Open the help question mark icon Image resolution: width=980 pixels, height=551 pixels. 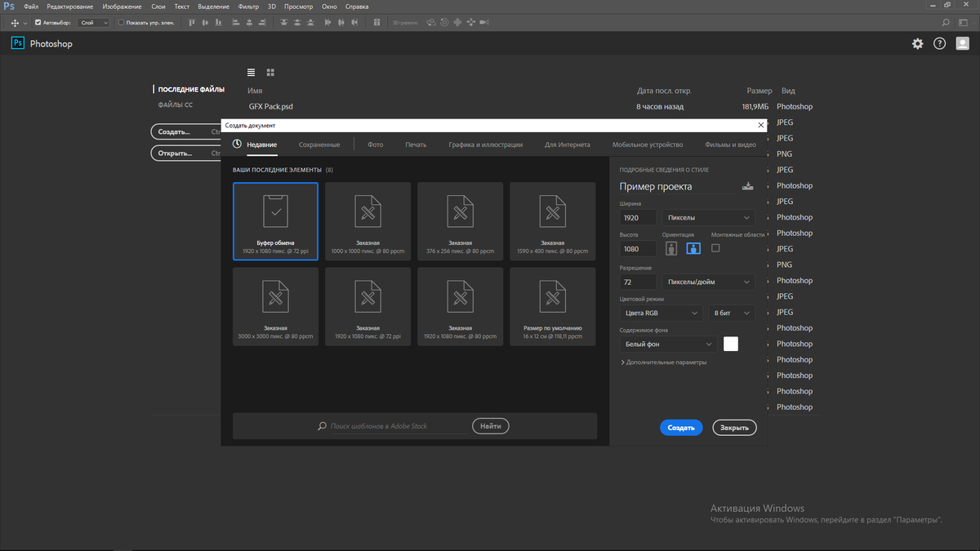940,43
